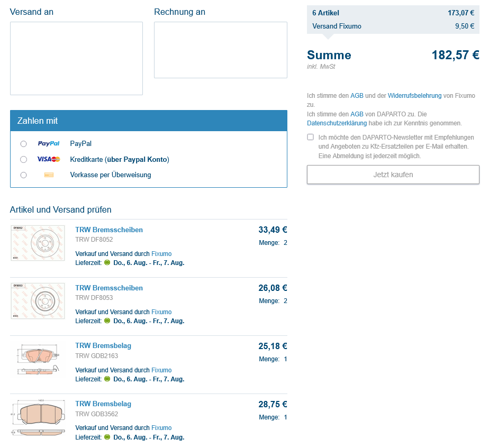
Task: Click the TRW DF8052 part number
Action: pyautogui.click(x=94, y=240)
